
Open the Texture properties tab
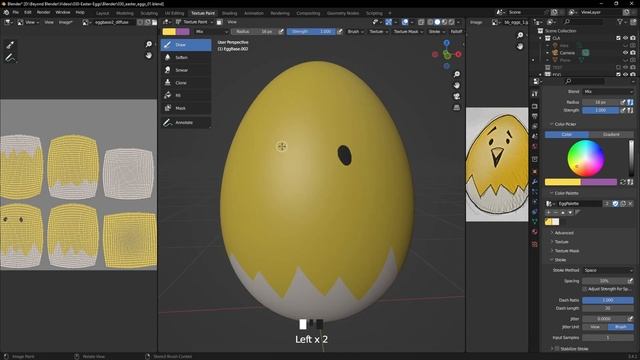[x=535, y=244]
